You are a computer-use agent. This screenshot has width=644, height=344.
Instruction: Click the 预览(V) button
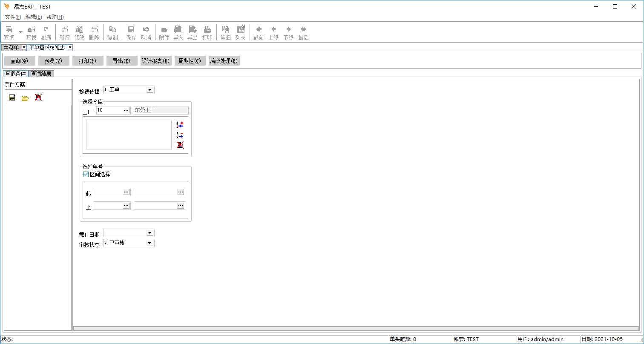54,61
